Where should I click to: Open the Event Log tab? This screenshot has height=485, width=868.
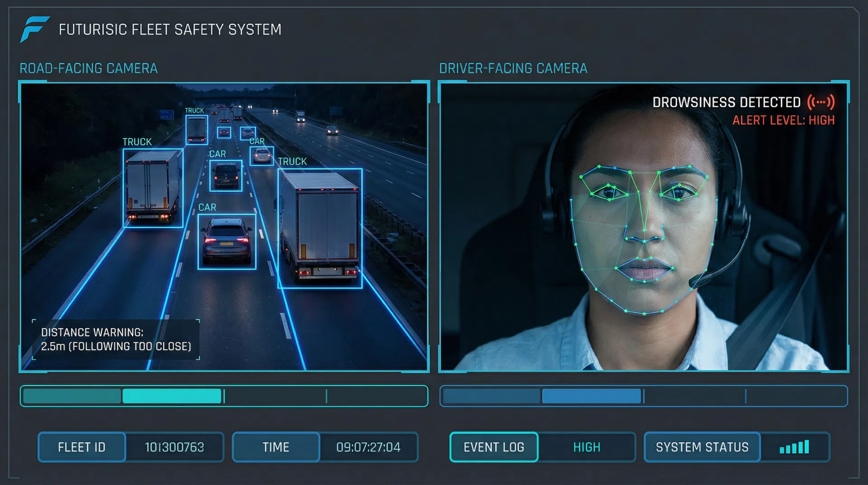494,447
